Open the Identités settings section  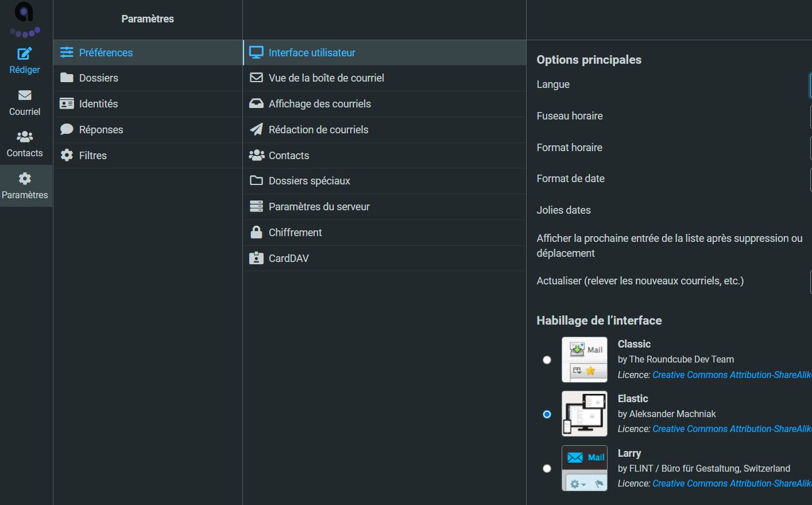pos(98,104)
